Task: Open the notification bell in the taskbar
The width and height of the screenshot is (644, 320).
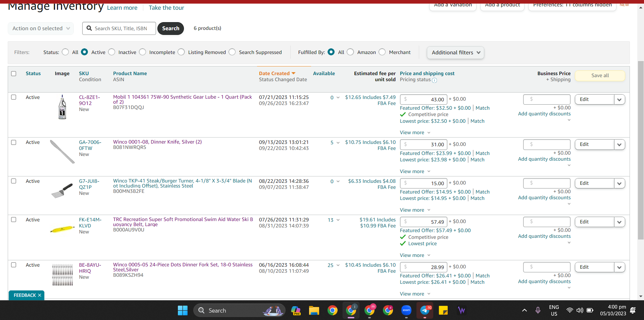Action: (x=633, y=310)
